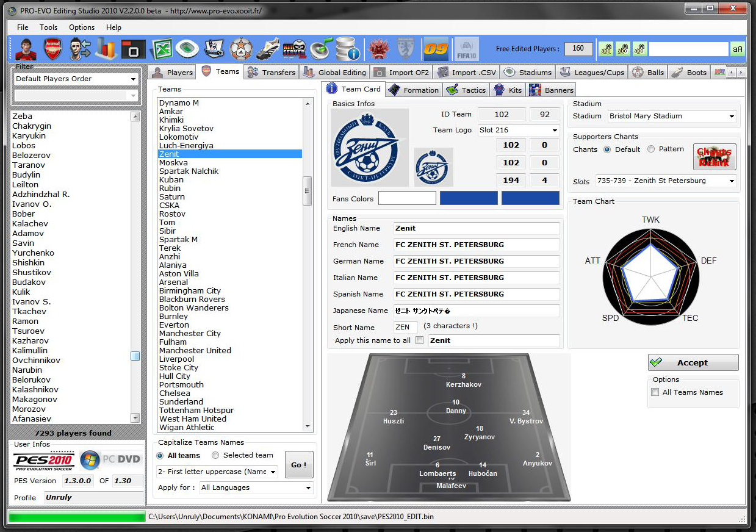Click the middle blue fans color swatch
The height and width of the screenshot is (532, 756).
(469, 198)
